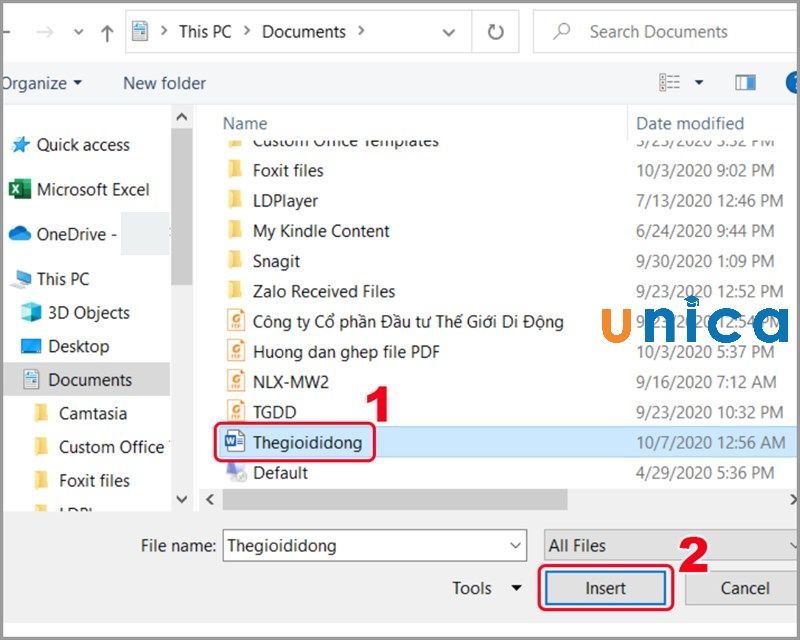Select the LDPlayer folder
This screenshot has width=800, height=640.
(x=285, y=201)
